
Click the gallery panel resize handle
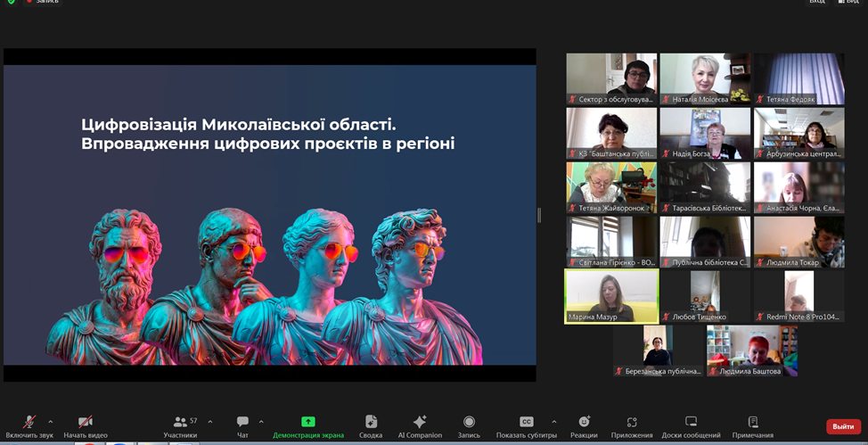539,215
